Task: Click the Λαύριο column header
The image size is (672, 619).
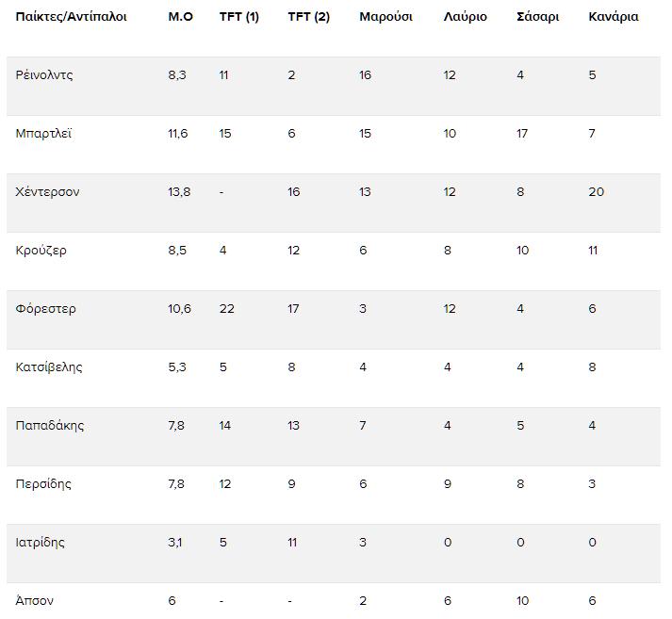Action: pos(465,17)
